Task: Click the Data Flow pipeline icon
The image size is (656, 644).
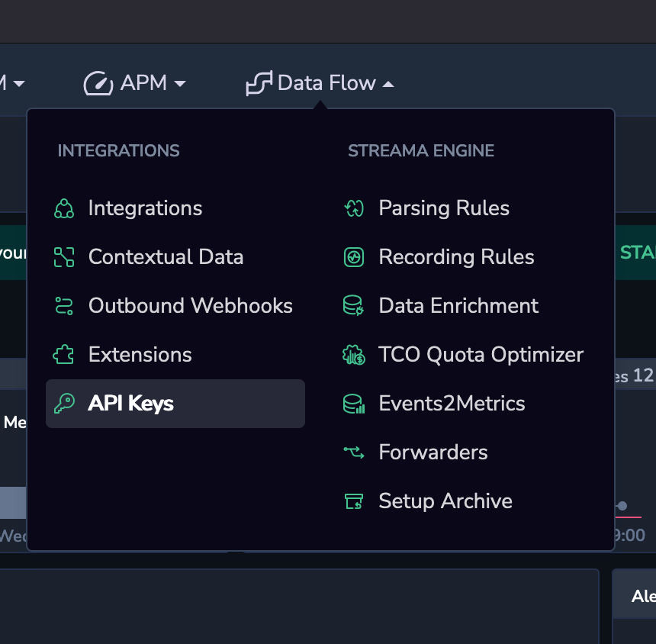Action: (x=259, y=83)
